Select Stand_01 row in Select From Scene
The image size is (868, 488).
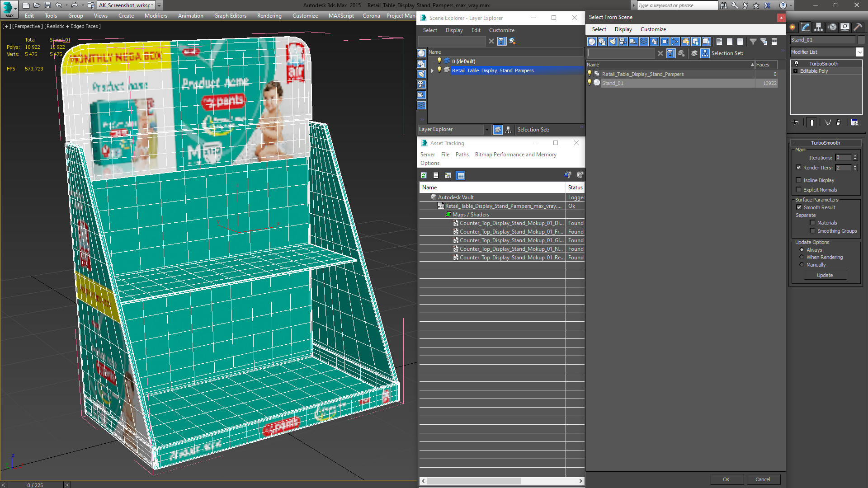pyautogui.click(x=682, y=83)
